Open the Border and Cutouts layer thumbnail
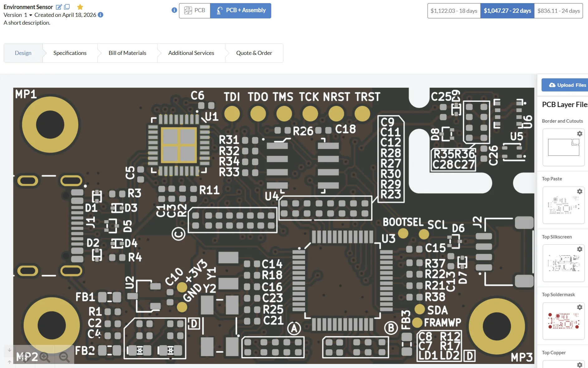The image size is (588, 368). pos(563,147)
